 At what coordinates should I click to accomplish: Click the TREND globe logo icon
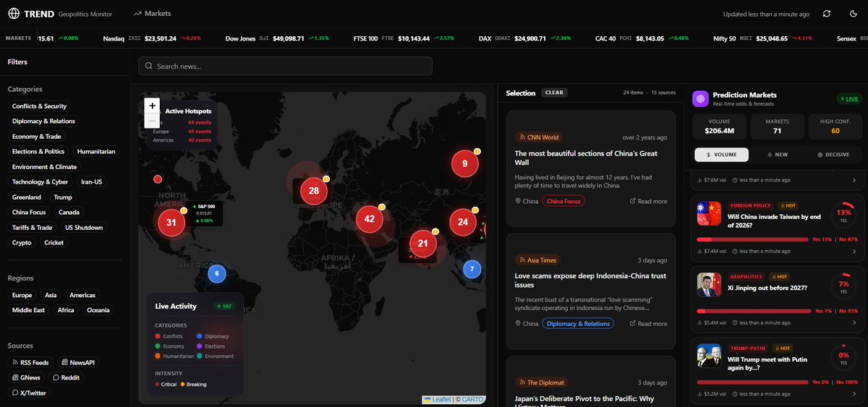pyautogui.click(x=14, y=14)
